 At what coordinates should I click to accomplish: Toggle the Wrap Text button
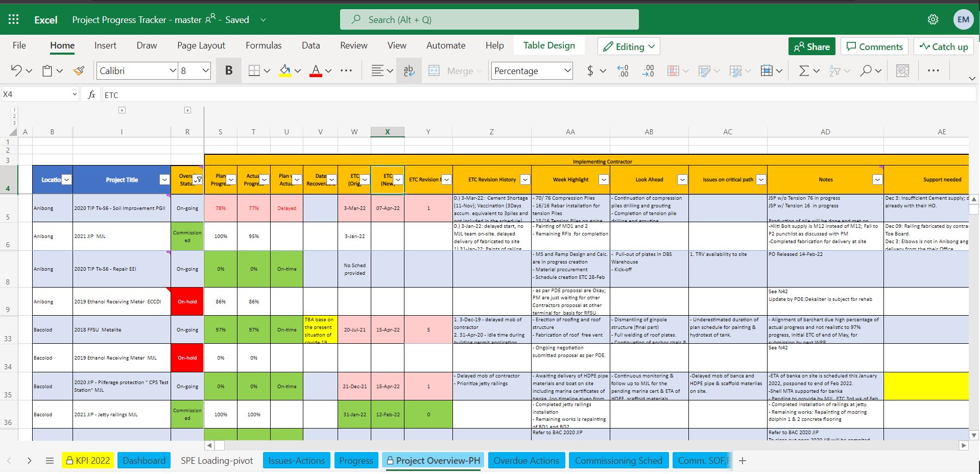[x=409, y=70]
